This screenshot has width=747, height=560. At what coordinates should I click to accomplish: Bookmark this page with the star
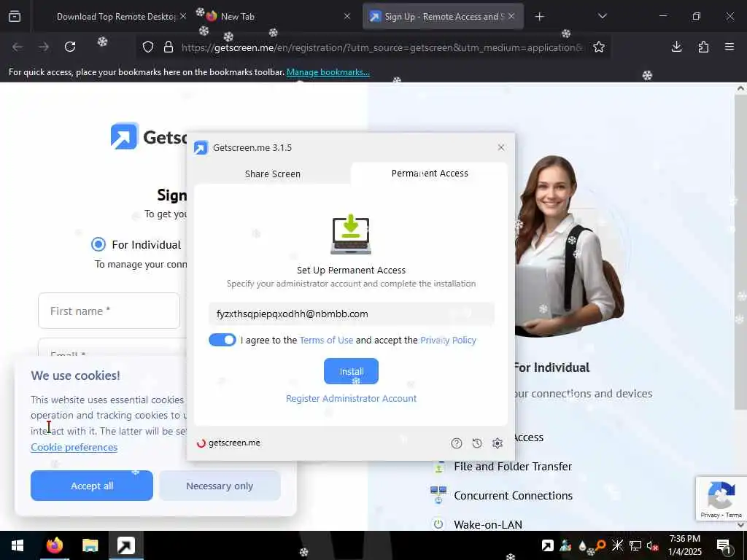tap(599, 47)
